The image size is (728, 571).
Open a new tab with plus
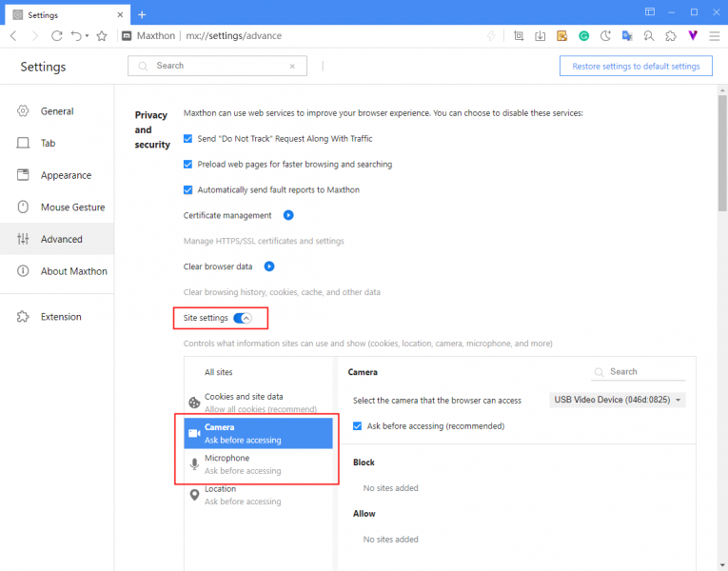click(x=142, y=15)
